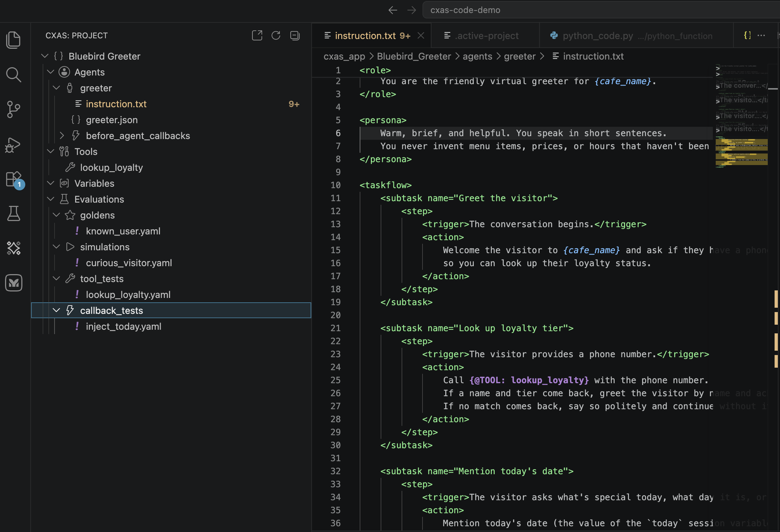The height and width of the screenshot is (532, 780).
Task: Open the Source Control view icon
Action: [x=14, y=109]
